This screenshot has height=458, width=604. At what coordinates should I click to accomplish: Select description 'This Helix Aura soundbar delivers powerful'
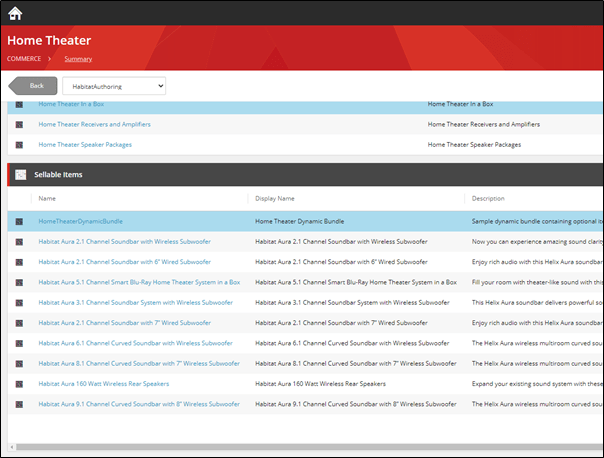[x=537, y=303]
